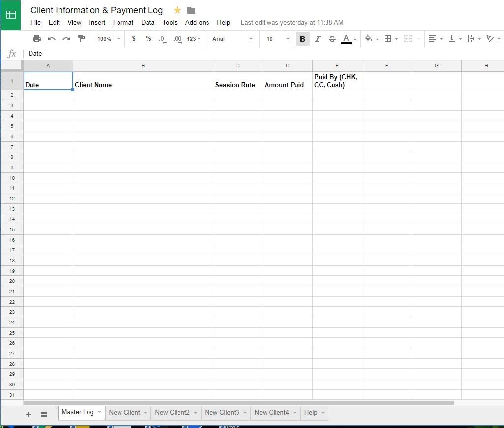This screenshot has width=504, height=428.
Task: Open the 100% zoom dropdown
Action: point(108,39)
